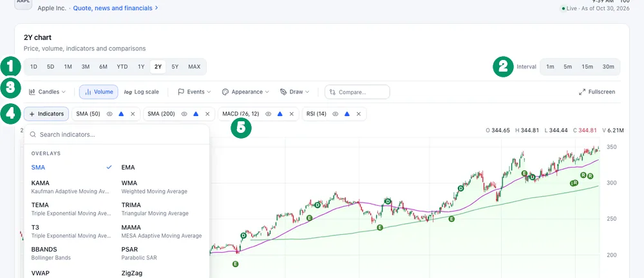Image resolution: width=644 pixels, height=278 pixels.
Task: Open RSI (14) blue color triangle
Action: coord(347,114)
